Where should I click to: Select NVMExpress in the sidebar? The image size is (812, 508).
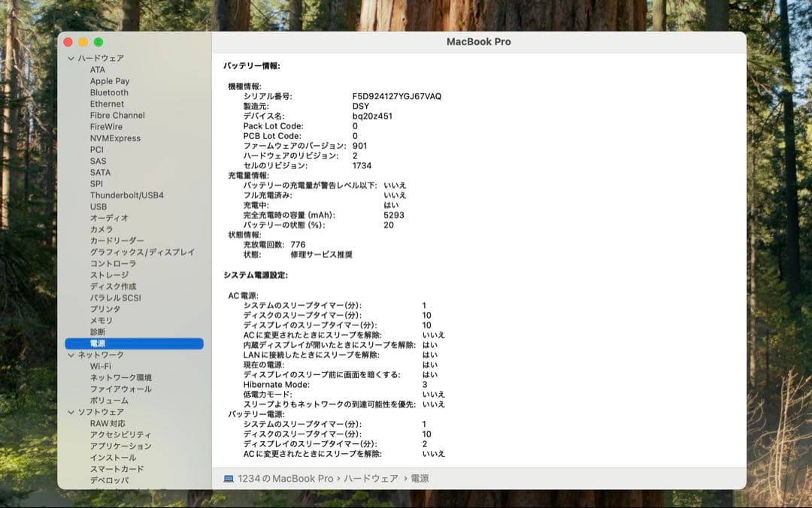pyautogui.click(x=115, y=138)
